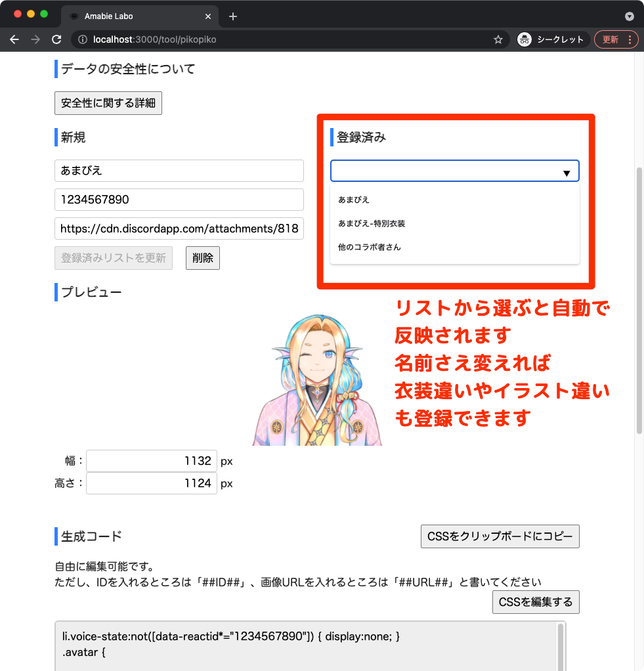Click the code box scrollbar
Screen dimensions: 644x671
click(561, 647)
